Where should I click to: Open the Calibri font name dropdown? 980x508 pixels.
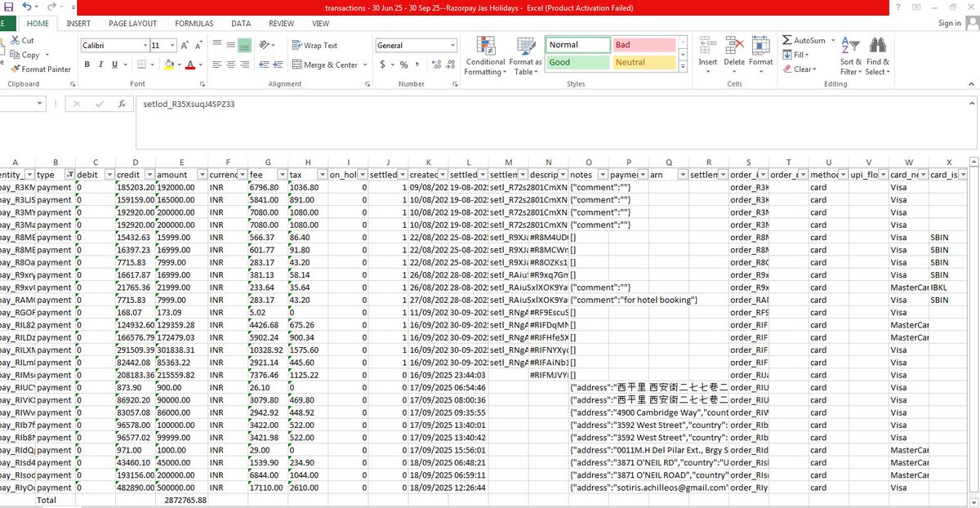pyautogui.click(x=146, y=46)
